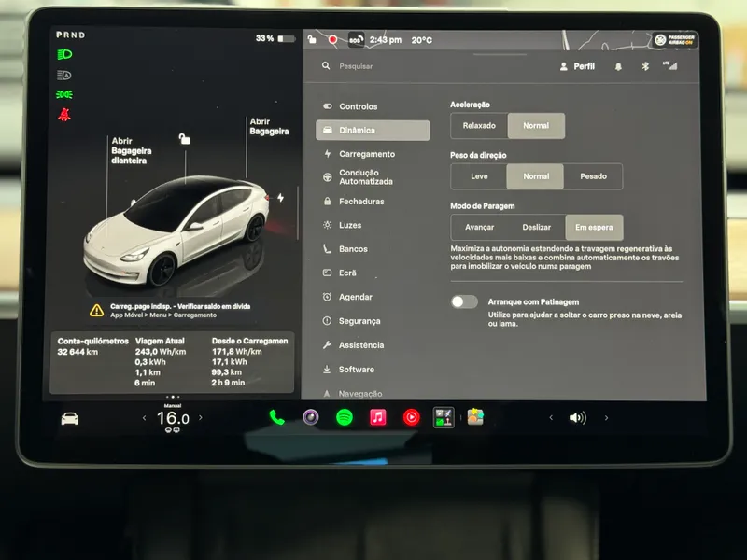Image resolution: width=747 pixels, height=560 pixels.
Task: Lower volume with the left chevron
Action: tap(551, 417)
